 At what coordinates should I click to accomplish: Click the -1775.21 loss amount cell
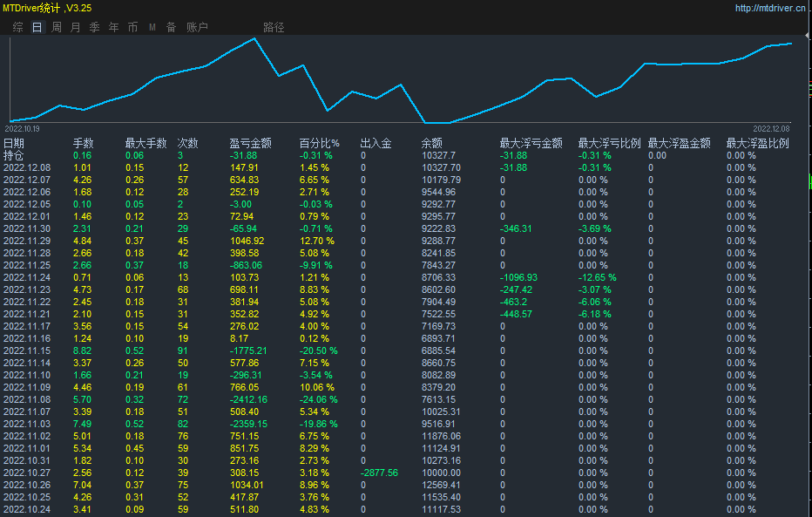click(248, 350)
